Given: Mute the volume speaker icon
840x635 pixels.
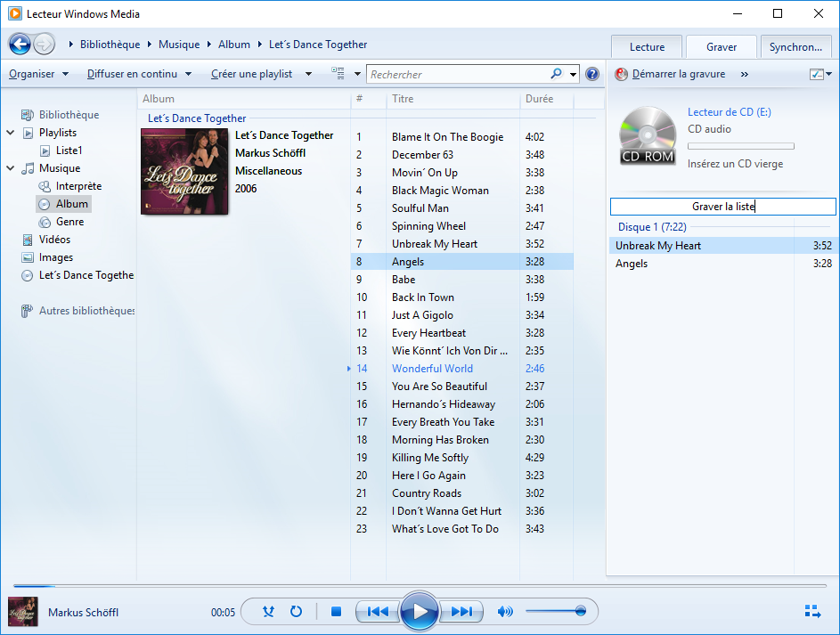Looking at the screenshot, I should (x=505, y=611).
